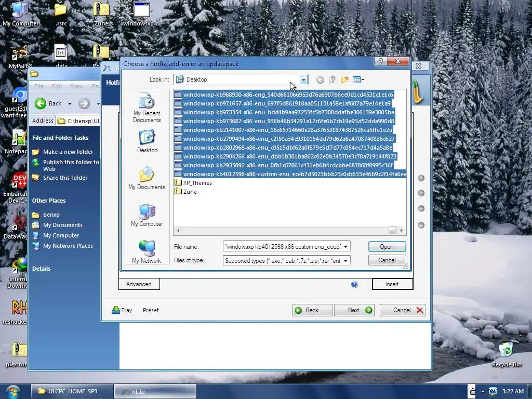
Task: Select the reshacker desktop icon
Action: (x=15, y=312)
